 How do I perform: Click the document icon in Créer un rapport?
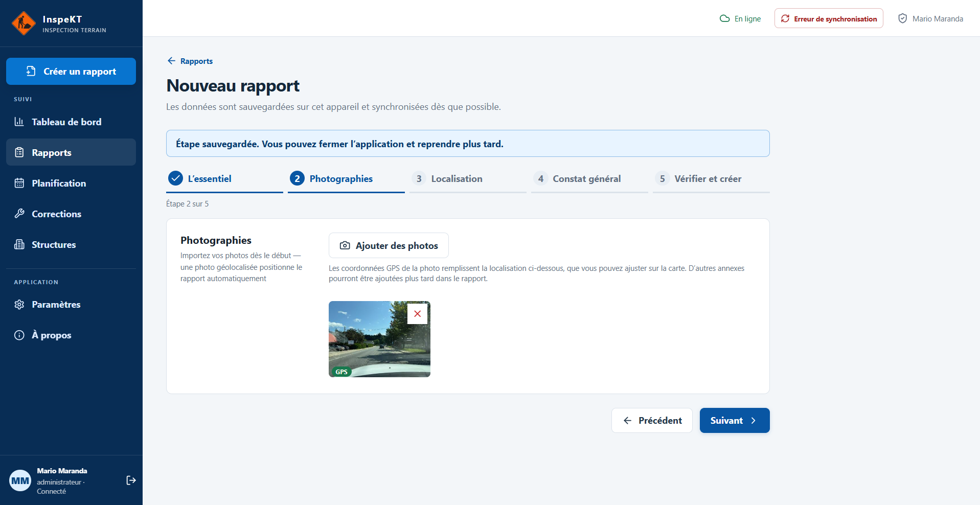[x=31, y=71]
